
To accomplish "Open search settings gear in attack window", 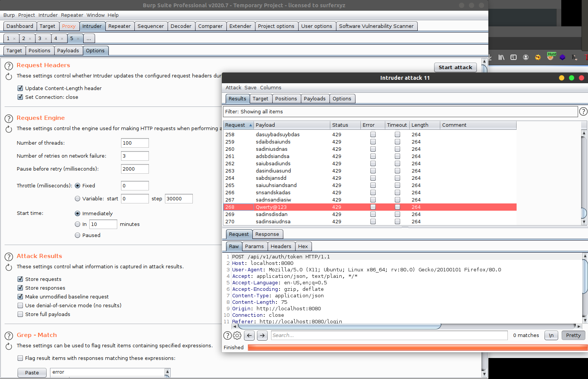I will click(237, 335).
